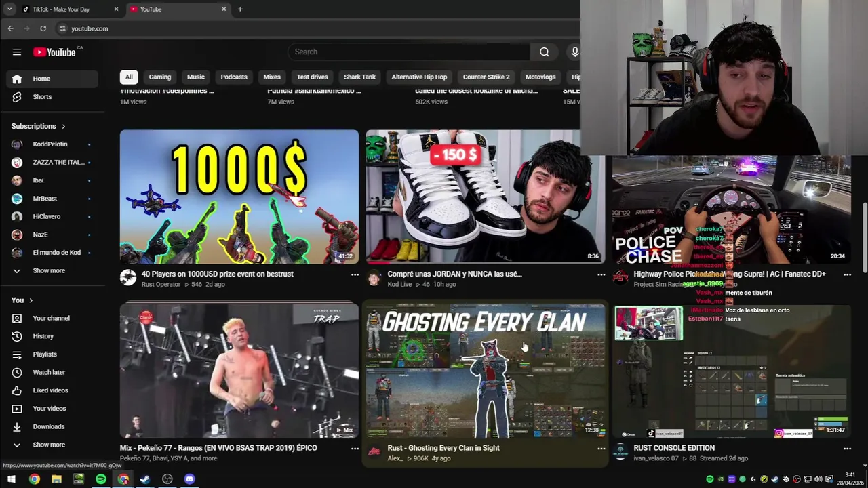Open the YouTube hamburger guide menu
The height and width of the screenshot is (488, 868).
[x=17, y=52]
